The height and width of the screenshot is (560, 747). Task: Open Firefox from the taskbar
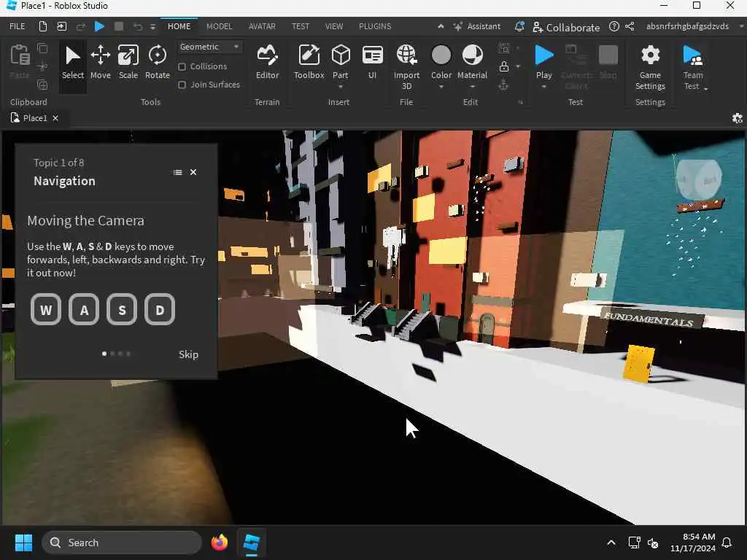click(219, 542)
